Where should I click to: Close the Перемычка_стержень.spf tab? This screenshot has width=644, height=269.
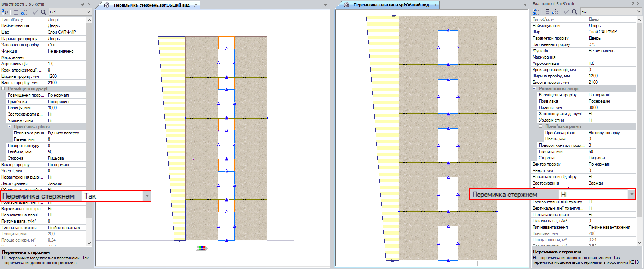tap(196, 5)
